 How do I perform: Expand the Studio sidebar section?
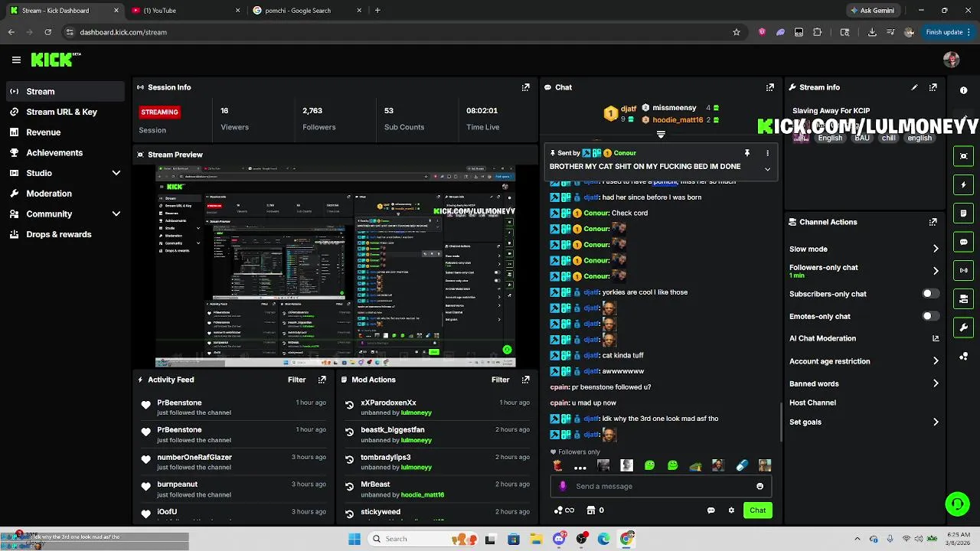[116, 173]
